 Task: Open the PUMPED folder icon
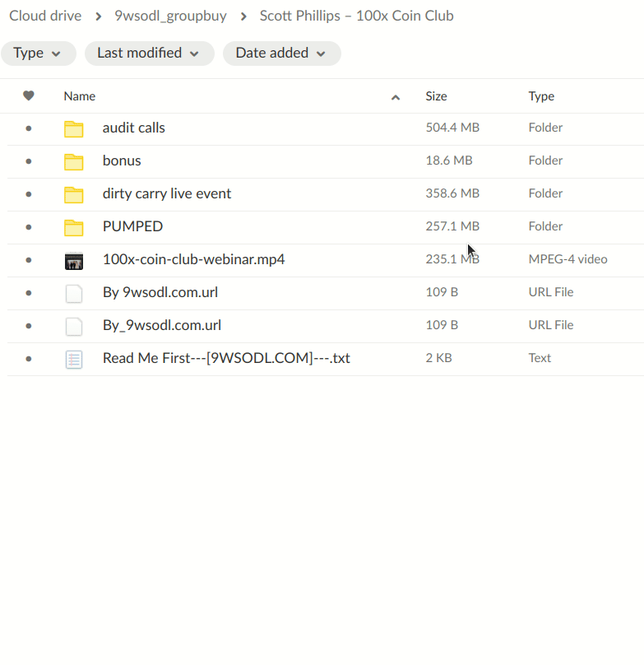(74, 228)
